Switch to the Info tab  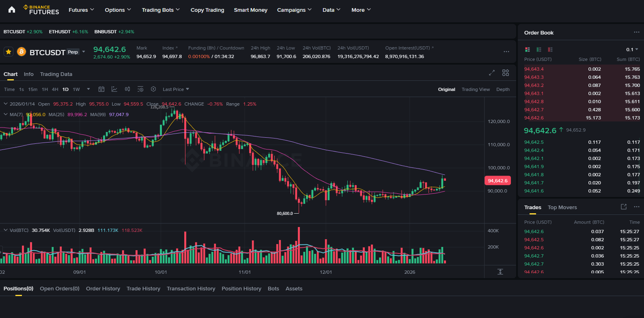28,74
